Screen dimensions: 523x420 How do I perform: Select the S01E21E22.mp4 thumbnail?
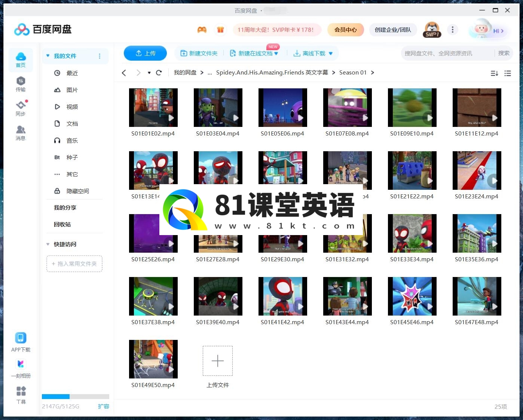point(412,170)
